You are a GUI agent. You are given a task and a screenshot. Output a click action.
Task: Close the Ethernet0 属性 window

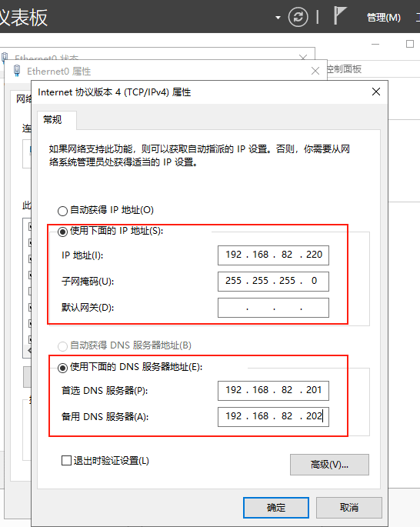[x=315, y=71]
